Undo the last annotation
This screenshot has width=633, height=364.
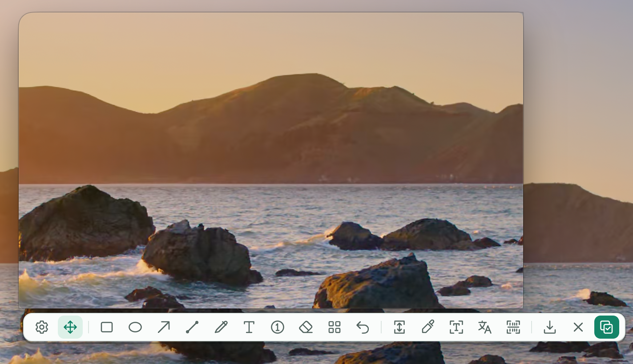363,328
